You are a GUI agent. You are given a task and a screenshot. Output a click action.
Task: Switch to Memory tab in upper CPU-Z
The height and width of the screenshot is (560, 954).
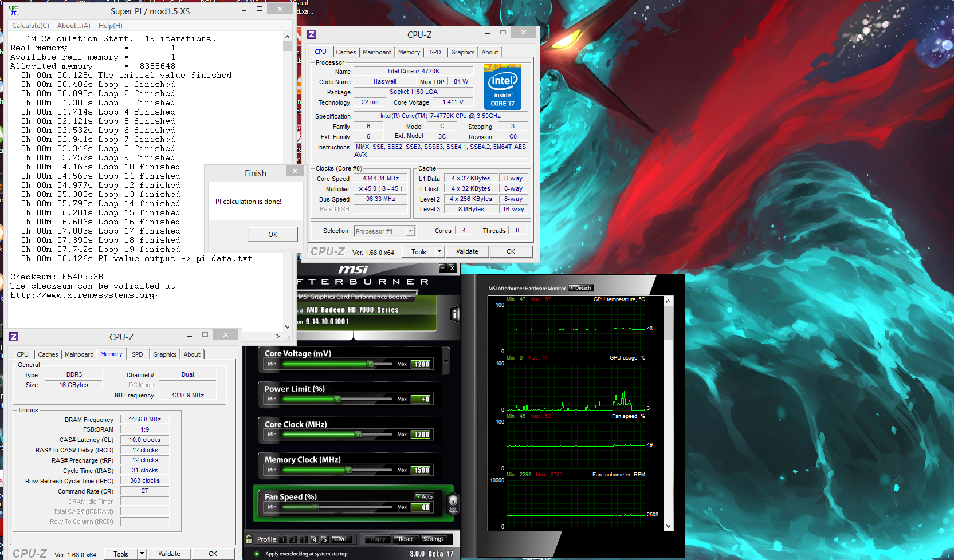coord(409,52)
